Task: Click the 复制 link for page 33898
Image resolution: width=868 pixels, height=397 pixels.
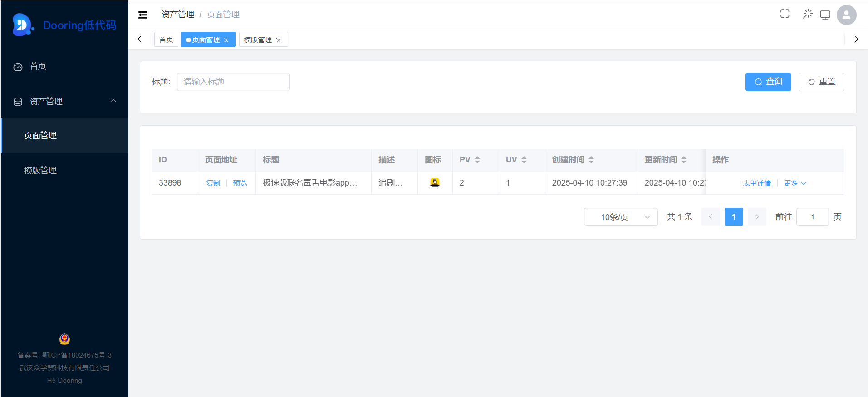Action: [x=213, y=183]
